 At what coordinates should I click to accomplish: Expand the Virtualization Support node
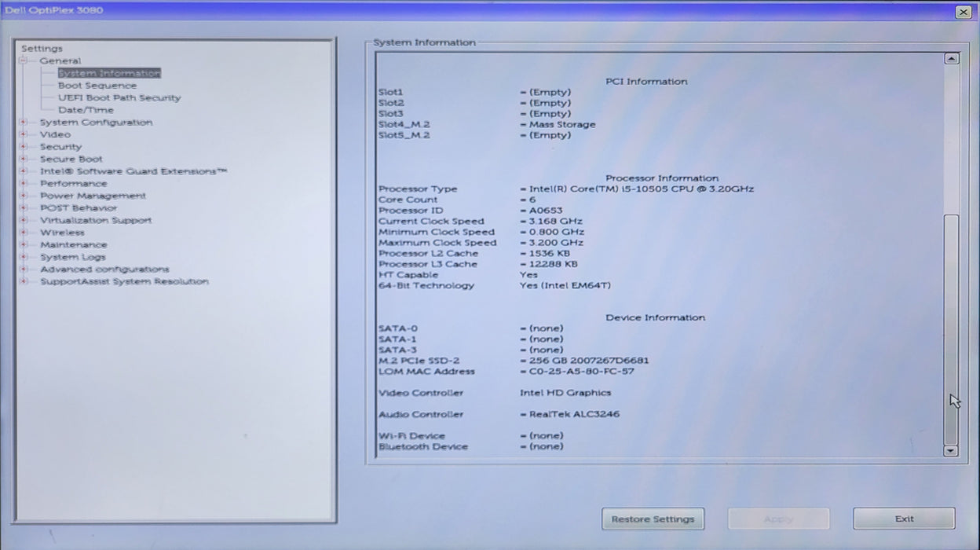[24, 220]
